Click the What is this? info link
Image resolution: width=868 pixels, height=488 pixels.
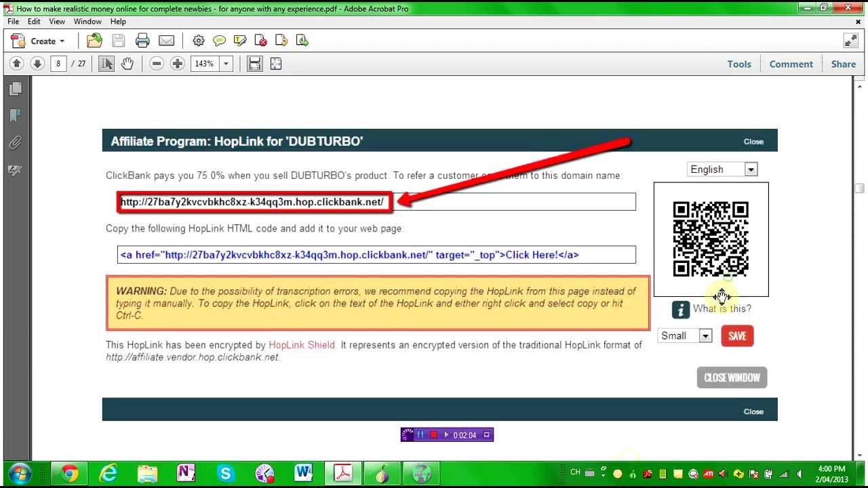coord(722,309)
